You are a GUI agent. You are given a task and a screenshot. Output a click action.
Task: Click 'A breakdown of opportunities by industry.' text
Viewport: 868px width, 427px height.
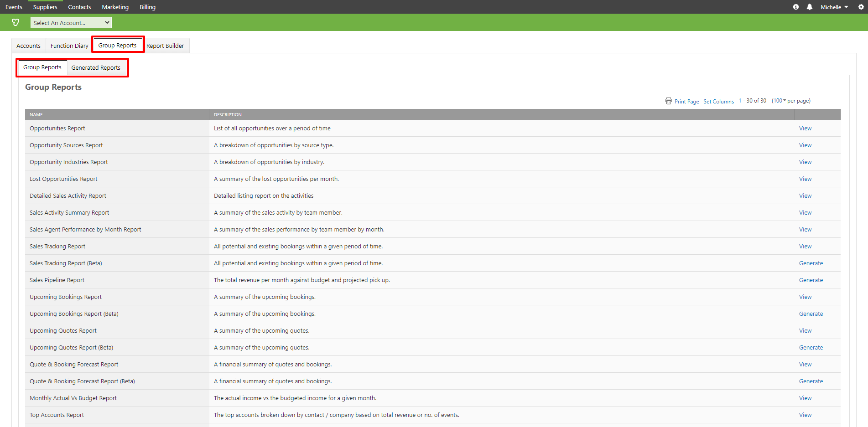pyautogui.click(x=269, y=162)
